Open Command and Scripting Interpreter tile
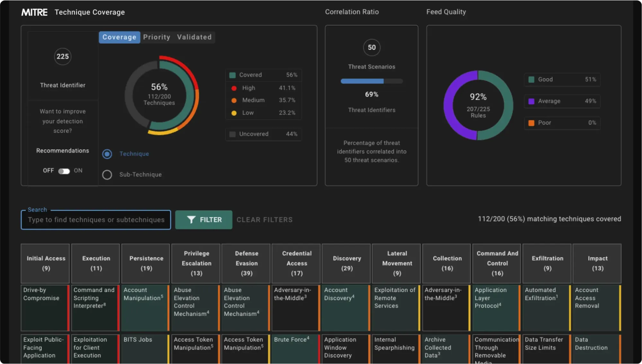Image resolution: width=642 pixels, height=364 pixels. (x=96, y=308)
